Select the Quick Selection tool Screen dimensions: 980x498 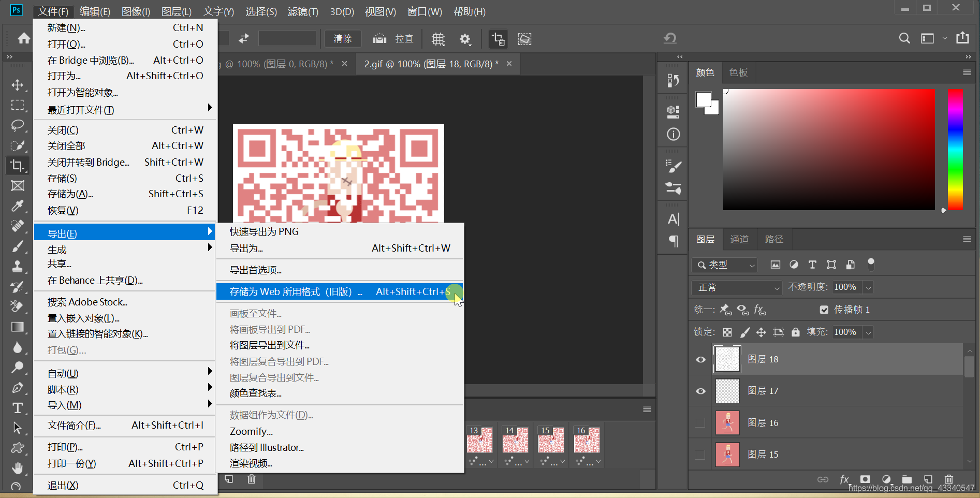[x=18, y=145]
